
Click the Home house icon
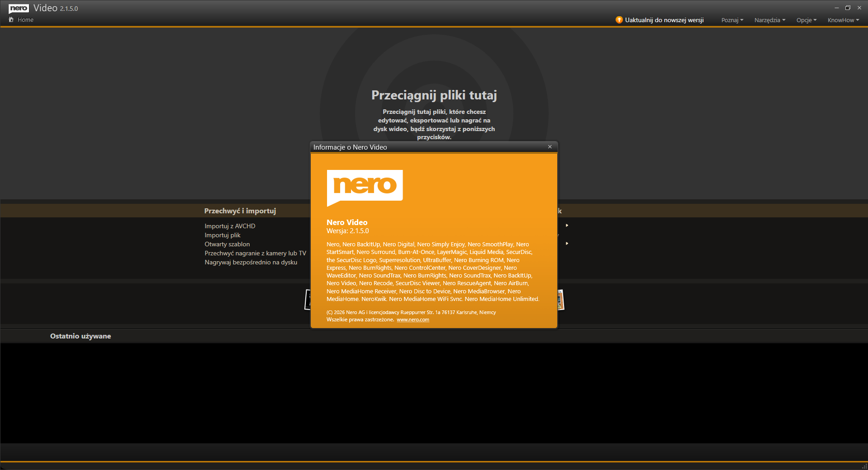(11, 19)
